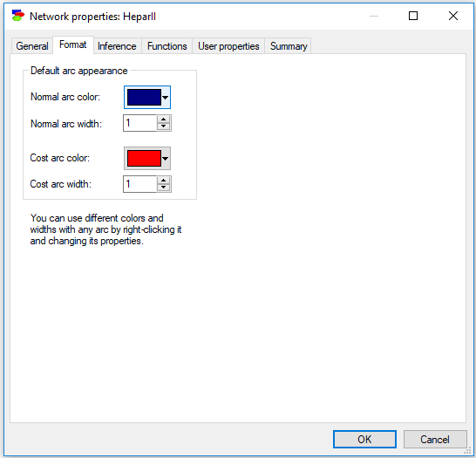The width and height of the screenshot is (476, 458).
Task: Click inside the Cost arc width field
Action: [x=140, y=184]
